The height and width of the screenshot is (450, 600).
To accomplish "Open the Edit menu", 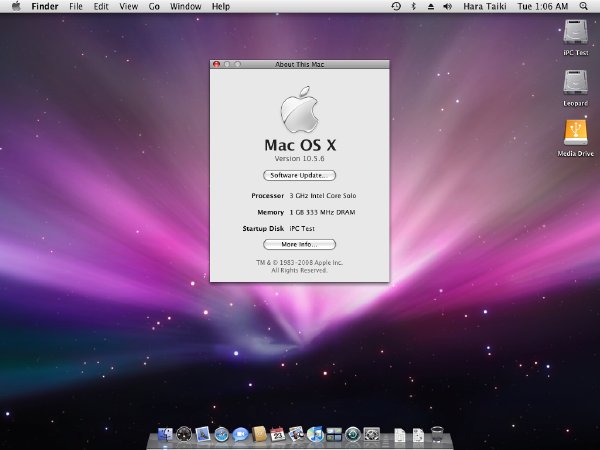I will (101, 7).
